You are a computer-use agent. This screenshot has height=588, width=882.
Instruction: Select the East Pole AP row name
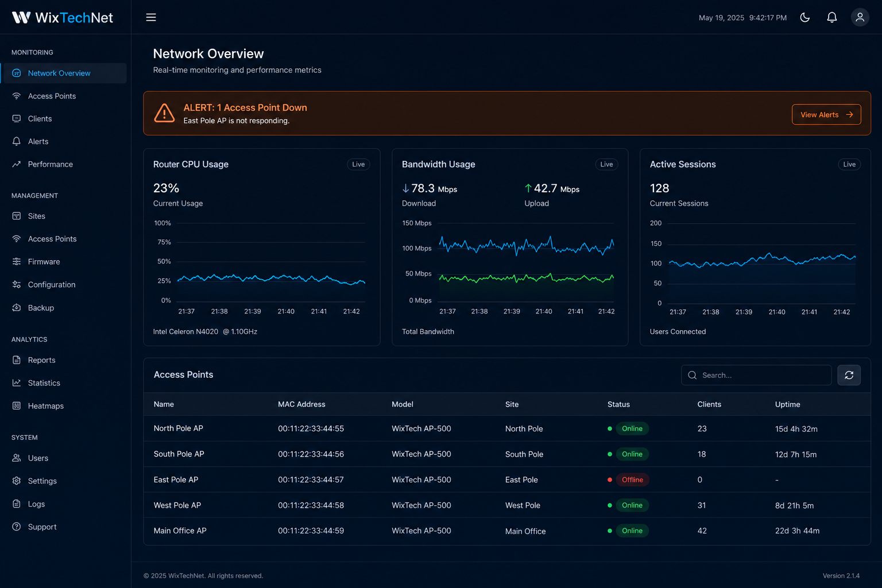176,479
